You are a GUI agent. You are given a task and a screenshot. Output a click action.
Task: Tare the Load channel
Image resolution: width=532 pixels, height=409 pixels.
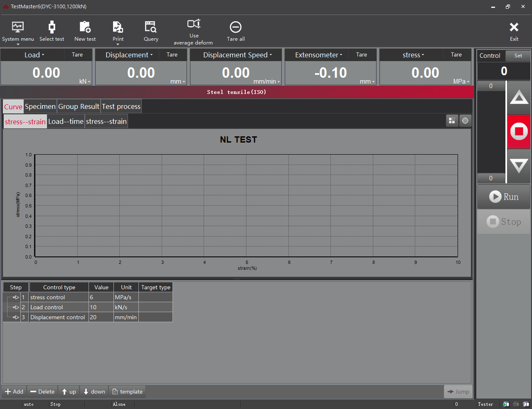[78, 54]
